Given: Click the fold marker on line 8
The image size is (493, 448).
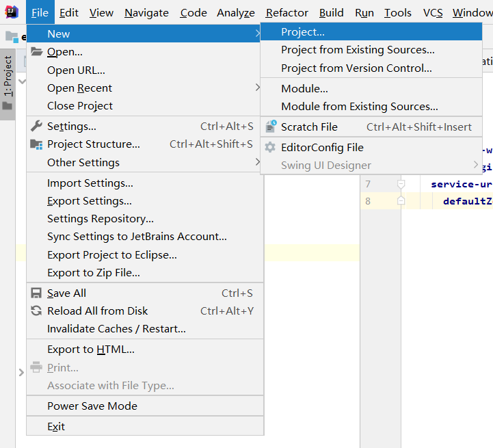Looking at the screenshot, I should tap(401, 200).
